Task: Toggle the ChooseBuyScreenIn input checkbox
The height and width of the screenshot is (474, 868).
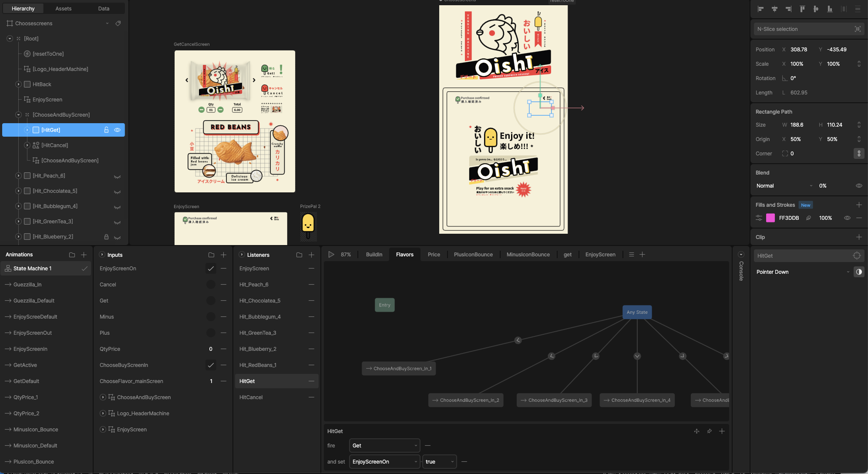Action: pos(211,365)
